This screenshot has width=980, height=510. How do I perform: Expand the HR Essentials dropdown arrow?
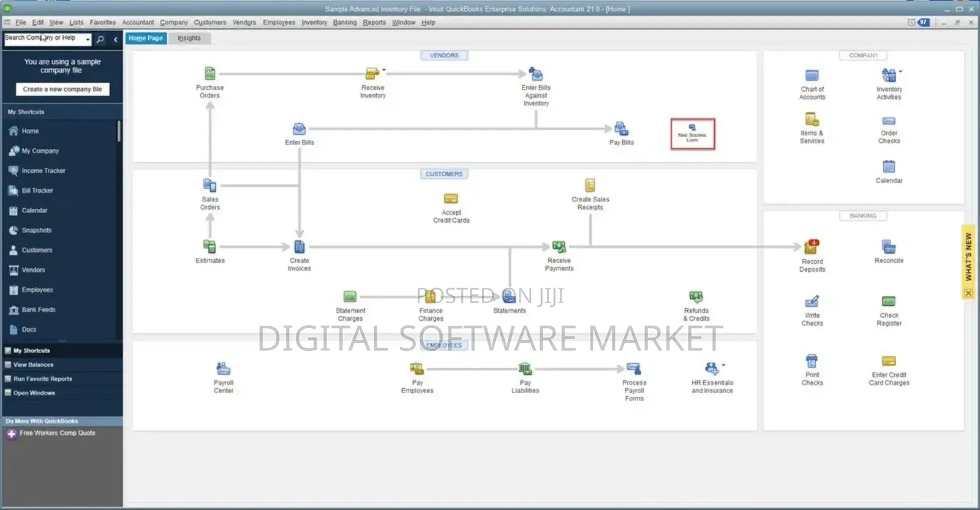(x=723, y=365)
